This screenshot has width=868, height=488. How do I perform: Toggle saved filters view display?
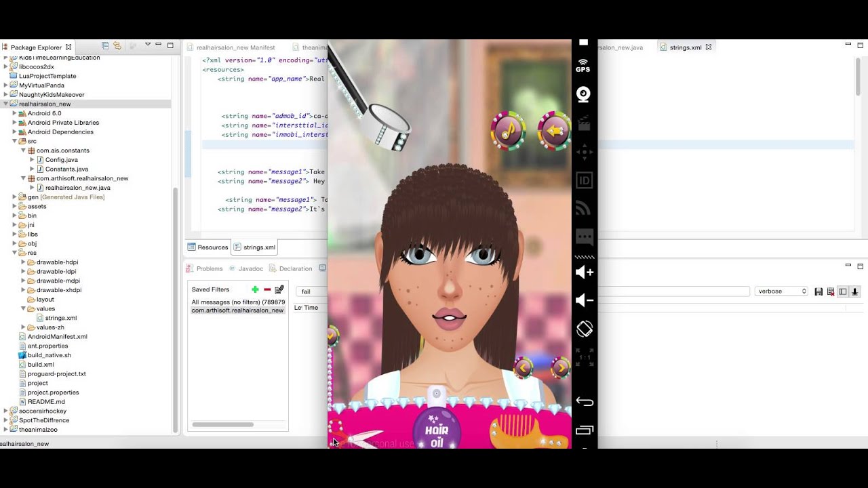(843, 291)
